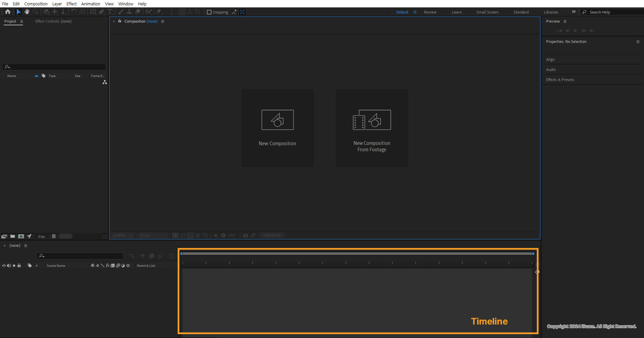
Task: Open project flowchart view icon
Action: tap(105, 82)
